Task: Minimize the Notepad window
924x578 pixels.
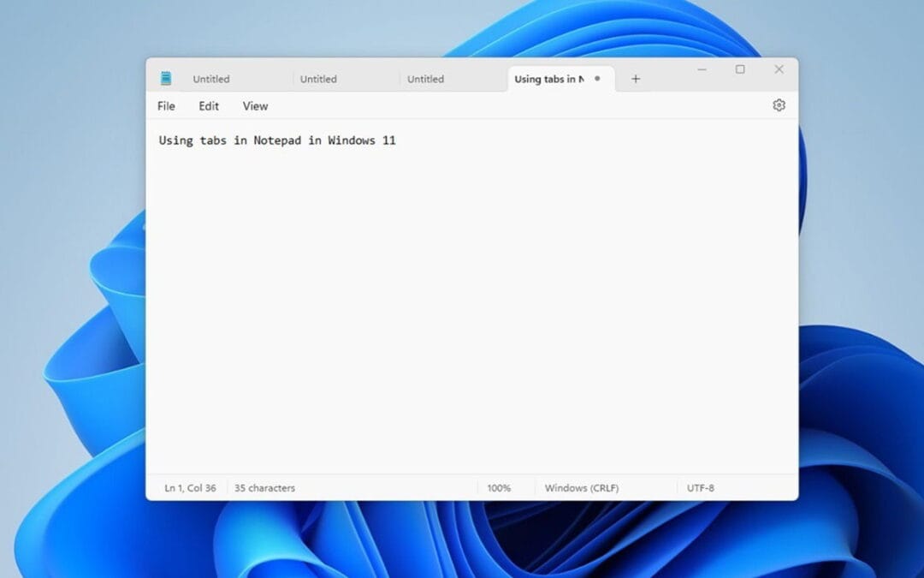Action: tap(702, 70)
